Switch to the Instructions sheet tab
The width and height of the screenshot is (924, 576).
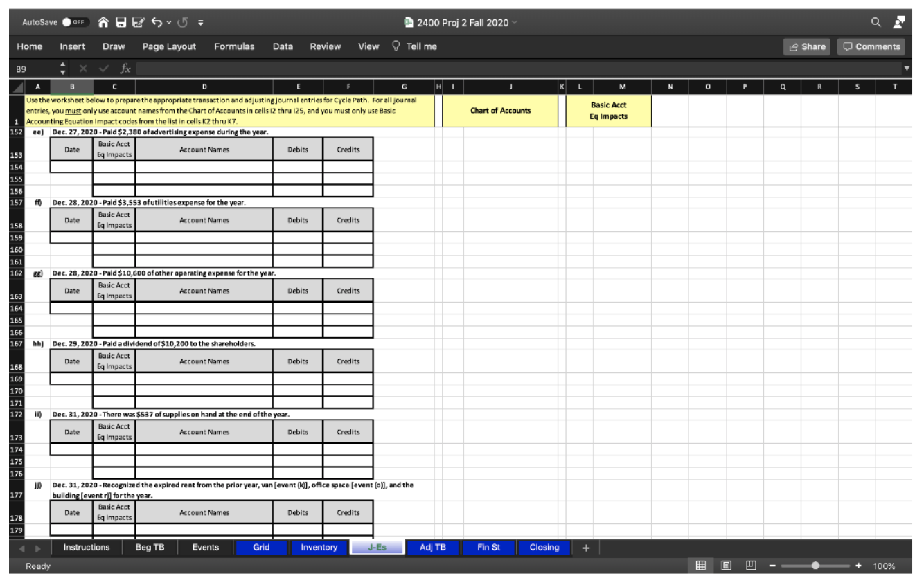point(87,548)
